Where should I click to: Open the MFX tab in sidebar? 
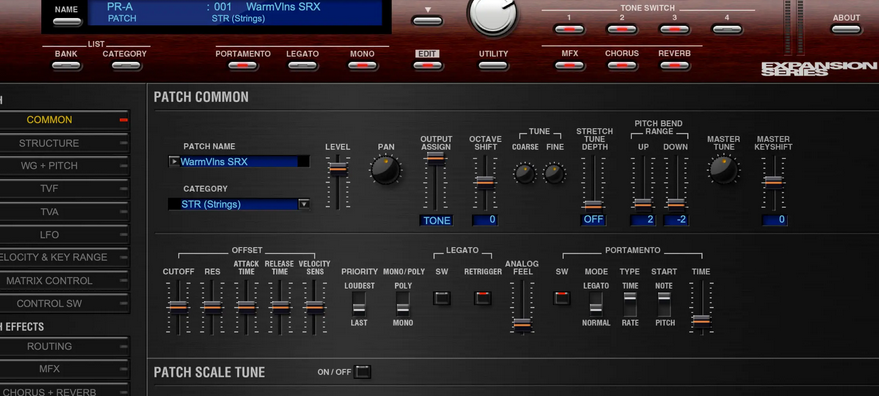64,369
